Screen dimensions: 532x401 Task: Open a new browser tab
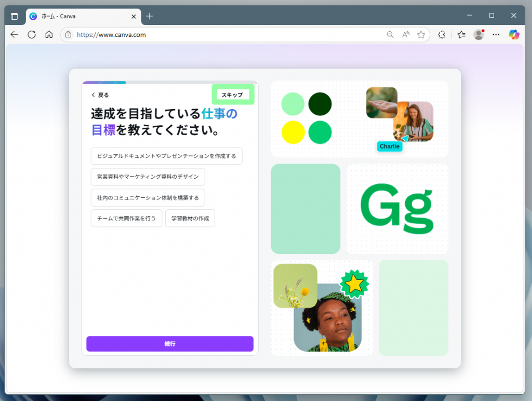(149, 16)
